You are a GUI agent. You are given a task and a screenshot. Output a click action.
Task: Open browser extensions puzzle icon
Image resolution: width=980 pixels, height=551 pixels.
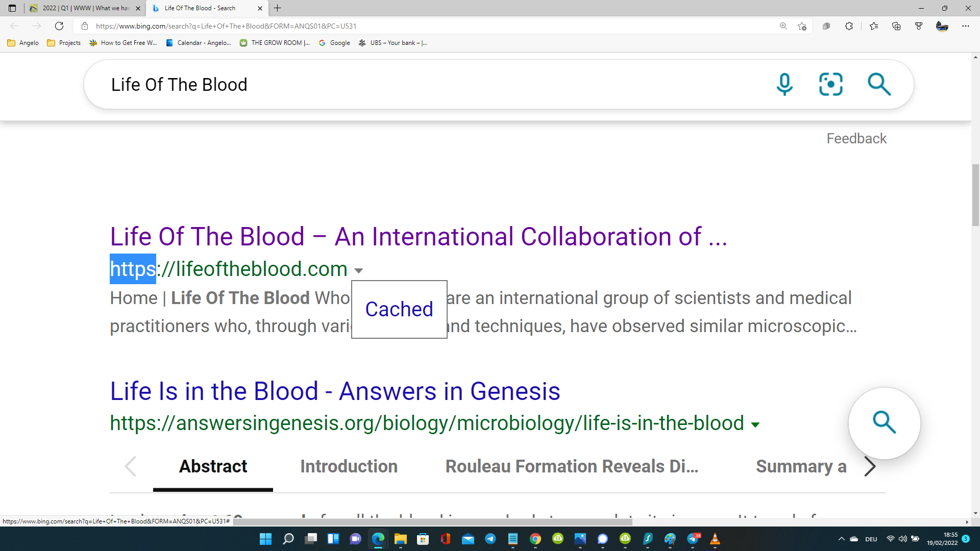849,26
